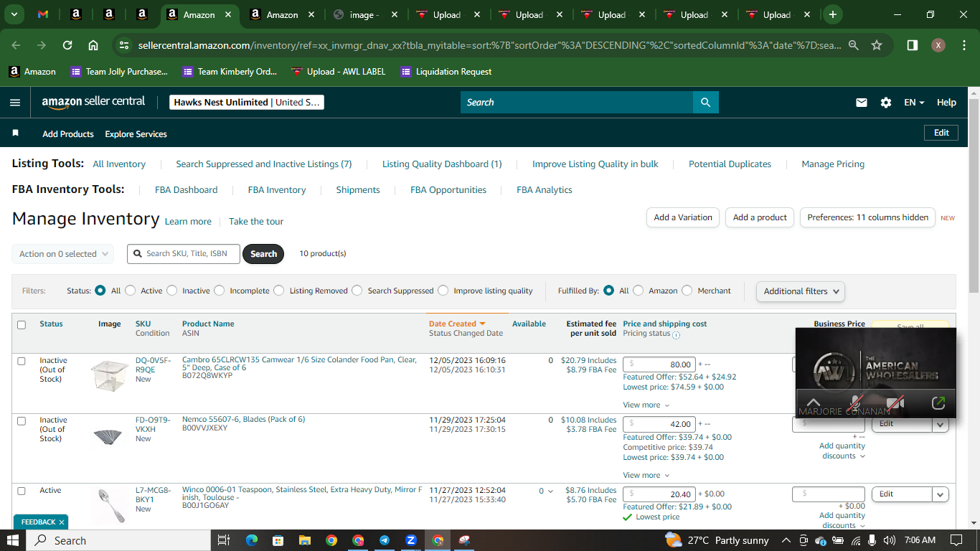Open the Chrome zoom magnifier in address bar
The image size is (980, 551).
854,45
